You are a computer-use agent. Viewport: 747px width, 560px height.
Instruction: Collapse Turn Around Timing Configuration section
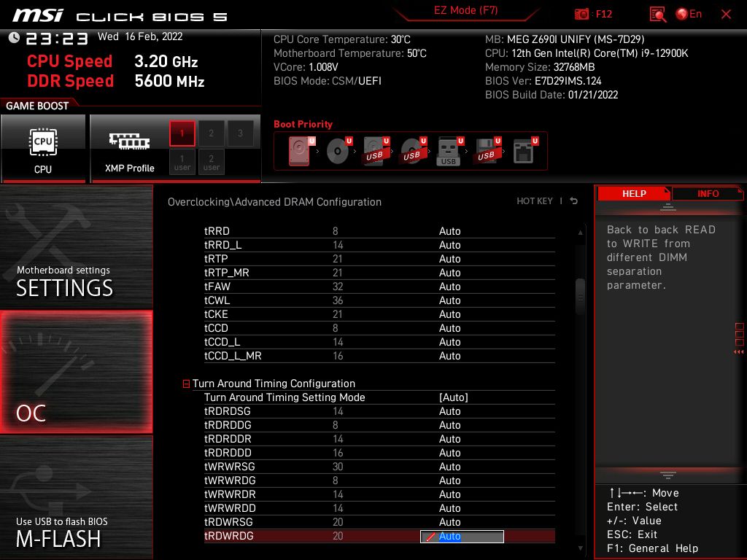click(x=186, y=384)
